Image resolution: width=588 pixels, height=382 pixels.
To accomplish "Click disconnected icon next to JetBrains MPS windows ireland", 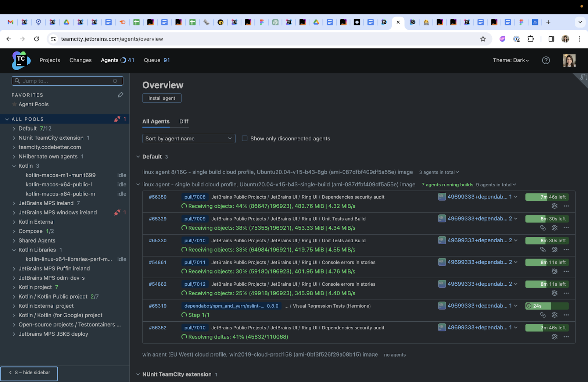I will coord(117,213).
